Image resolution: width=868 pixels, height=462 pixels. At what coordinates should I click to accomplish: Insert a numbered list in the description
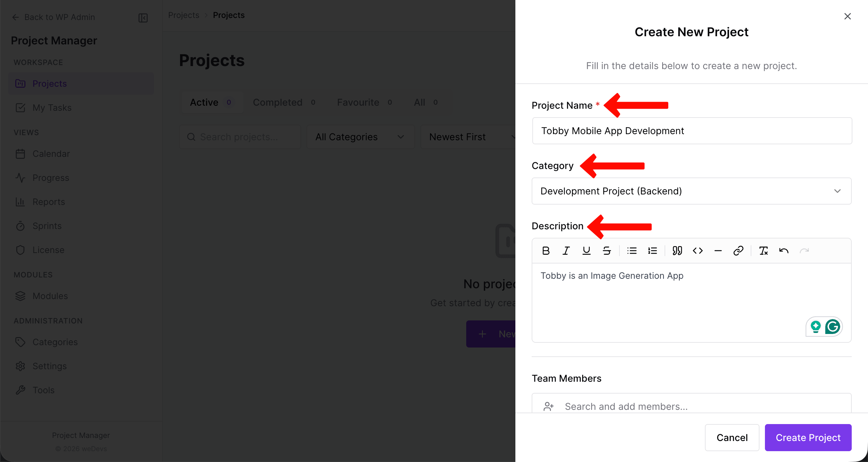click(652, 251)
